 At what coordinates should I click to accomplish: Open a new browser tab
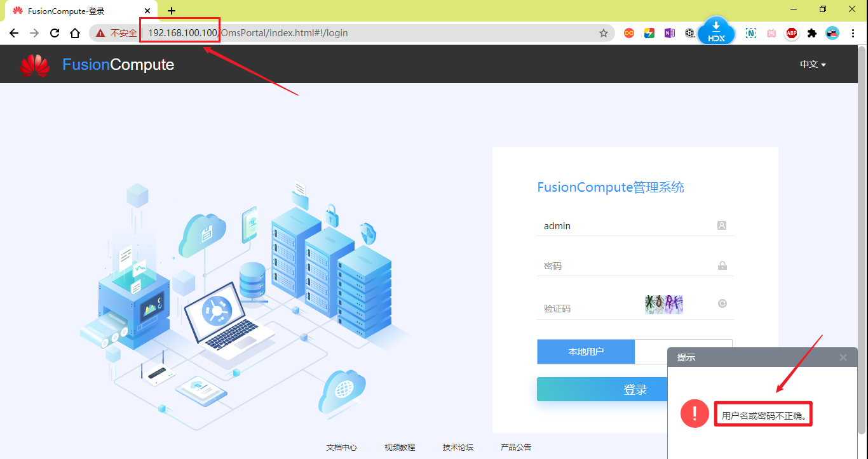(x=172, y=11)
